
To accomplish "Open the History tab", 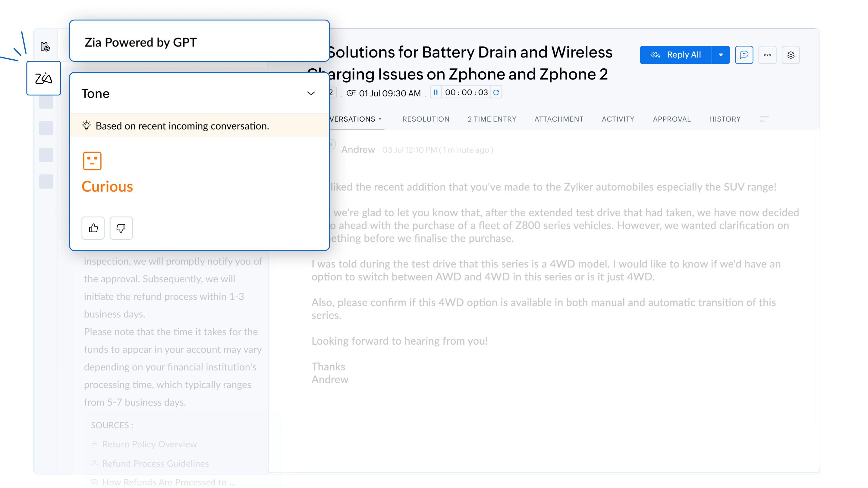I will coord(725,119).
